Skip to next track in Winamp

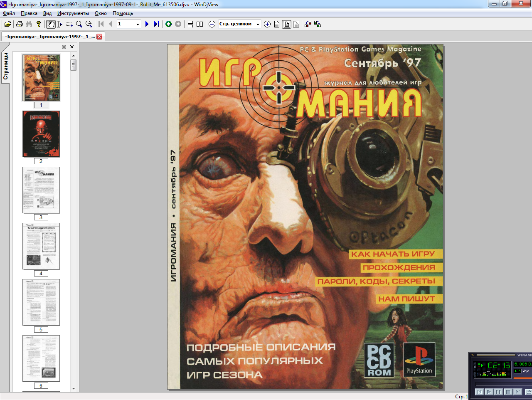517,392
